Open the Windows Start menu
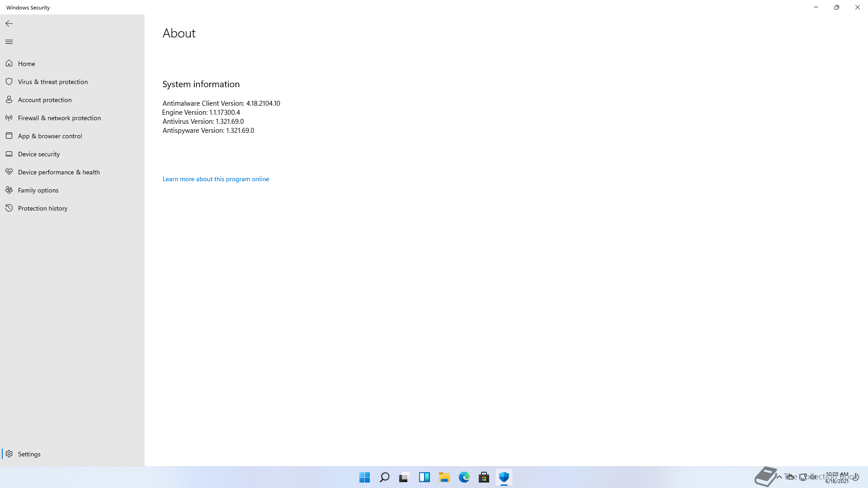 pos(365,477)
